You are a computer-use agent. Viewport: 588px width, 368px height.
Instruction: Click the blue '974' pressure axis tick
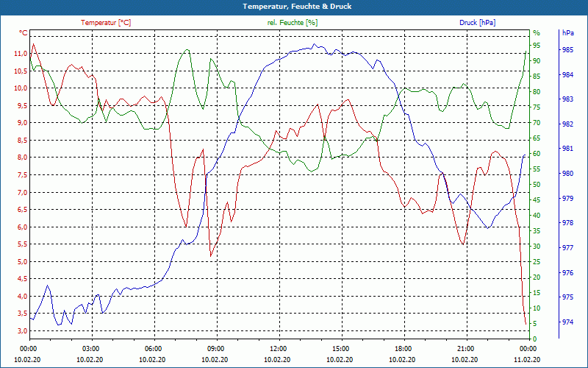tap(568, 322)
